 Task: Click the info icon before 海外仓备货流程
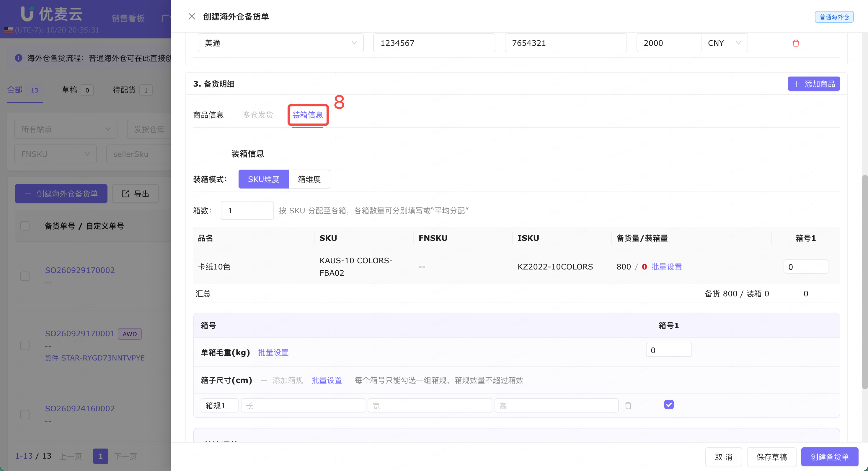pos(19,58)
